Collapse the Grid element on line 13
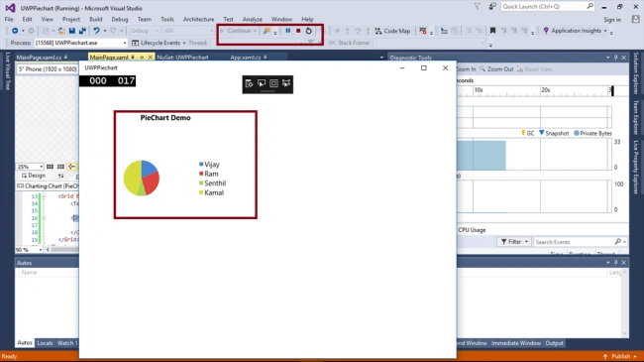Viewport: 644px width, 362px height. (44, 196)
